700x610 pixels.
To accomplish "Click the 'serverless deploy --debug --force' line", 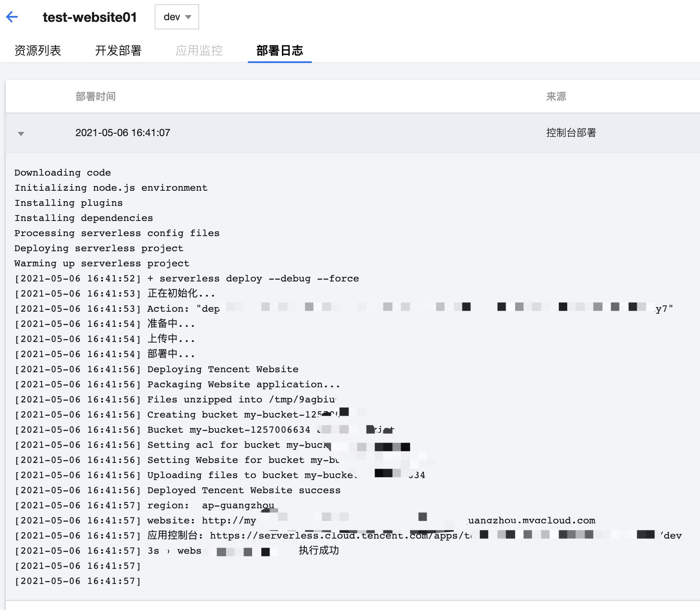I will [x=187, y=279].
